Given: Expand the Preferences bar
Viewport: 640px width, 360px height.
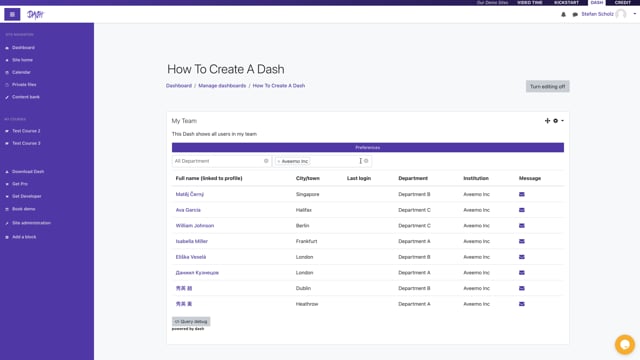Looking at the screenshot, I should pos(368,147).
